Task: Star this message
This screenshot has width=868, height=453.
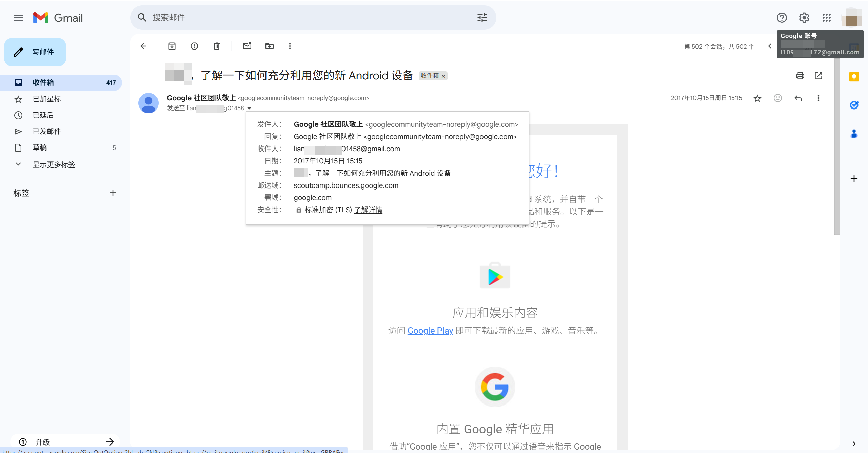Action: 757,98
